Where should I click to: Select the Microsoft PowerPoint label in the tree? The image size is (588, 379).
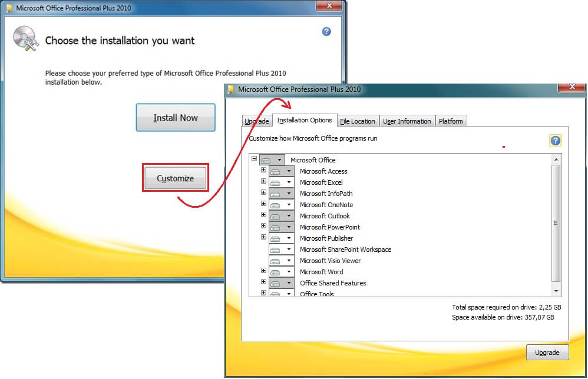pos(329,227)
